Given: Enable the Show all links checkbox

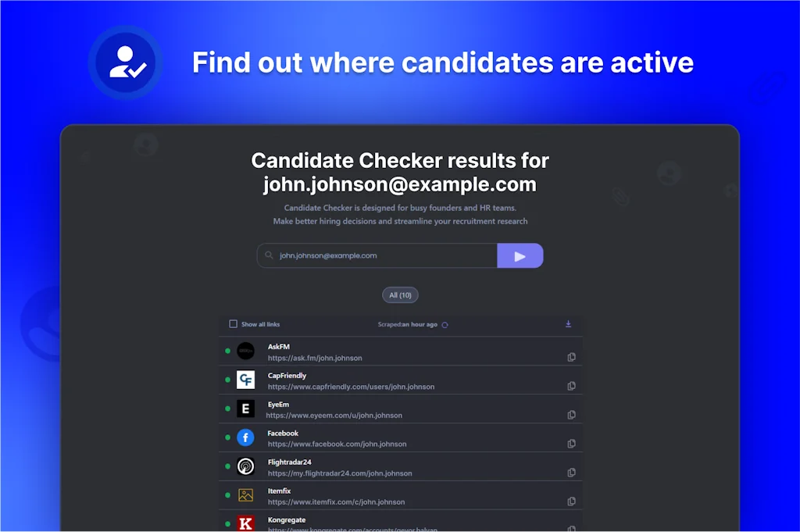Looking at the screenshot, I should [x=232, y=323].
